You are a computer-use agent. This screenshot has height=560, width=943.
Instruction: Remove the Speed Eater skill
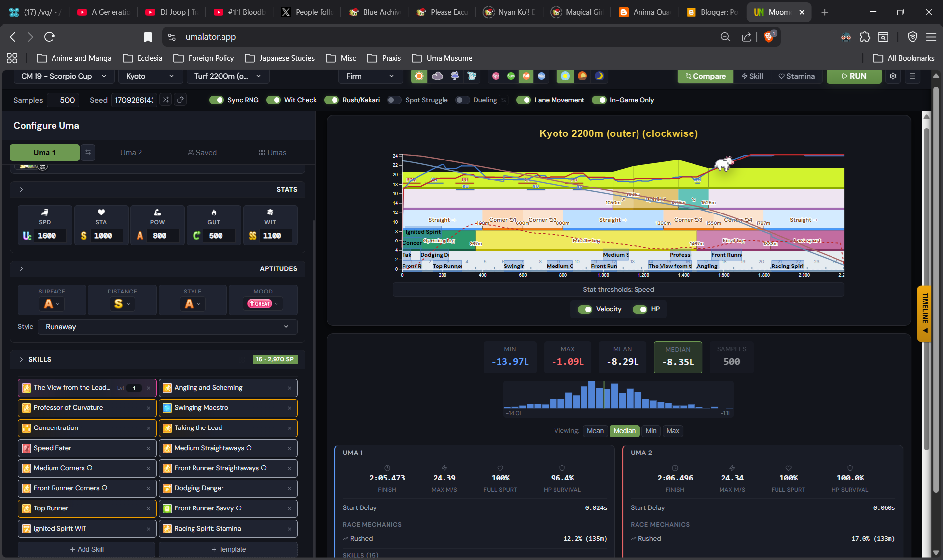[148, 448]
